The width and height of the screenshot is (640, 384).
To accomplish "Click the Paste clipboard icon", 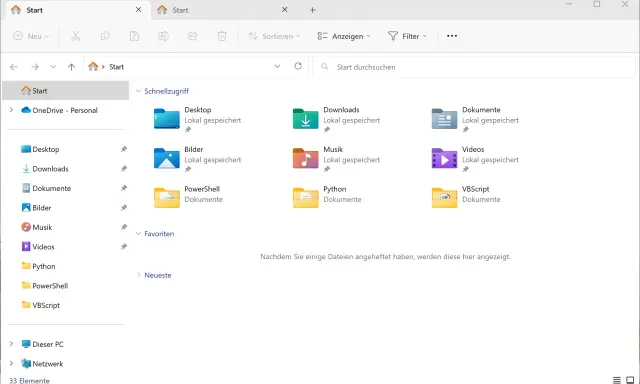I will 134,36.
